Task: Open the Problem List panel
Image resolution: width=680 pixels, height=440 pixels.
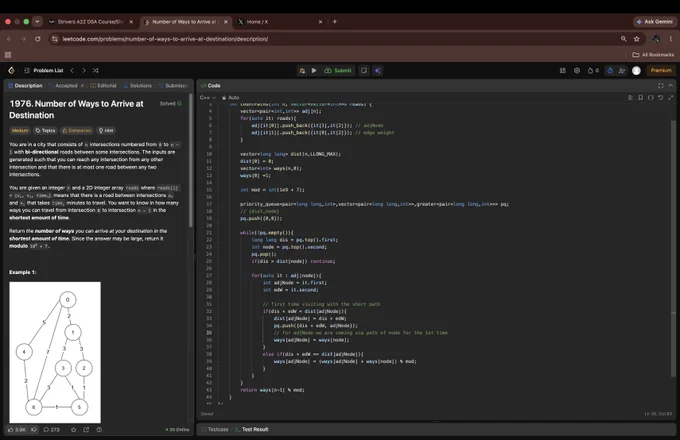Action: [x=44, y=70]
